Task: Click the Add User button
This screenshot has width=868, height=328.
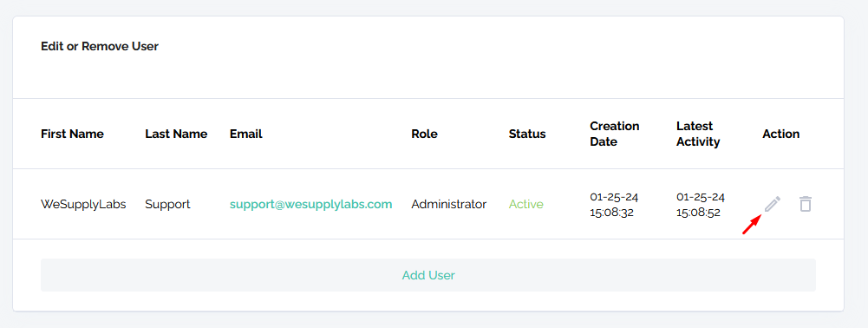Action: click(x=428, y=275)
